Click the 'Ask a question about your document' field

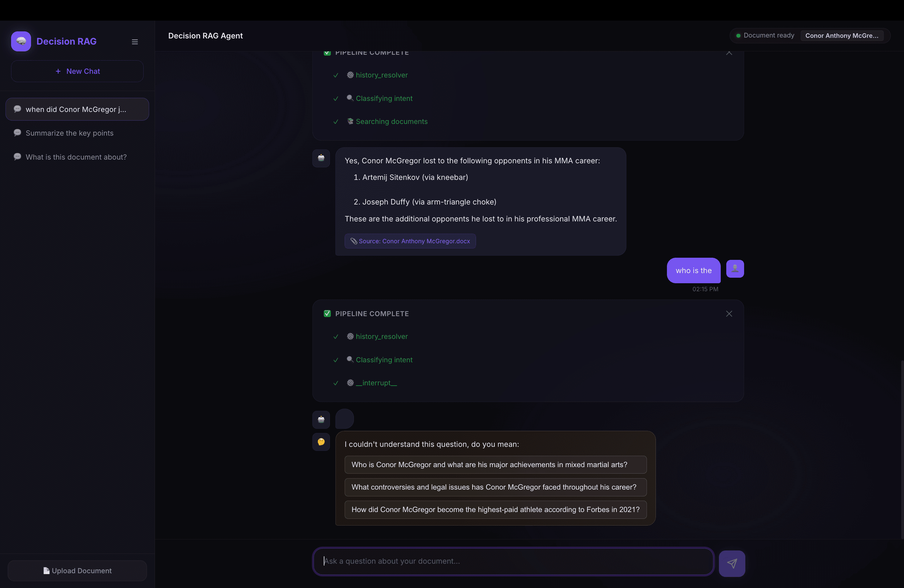pyautogui.click(x=513, y=561)
